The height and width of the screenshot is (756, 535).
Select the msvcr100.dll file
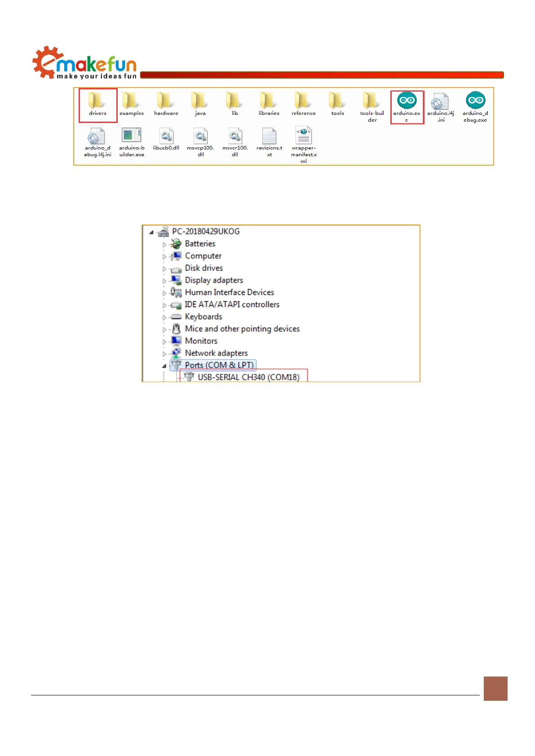pyautogui.click(x=235, y=142)
